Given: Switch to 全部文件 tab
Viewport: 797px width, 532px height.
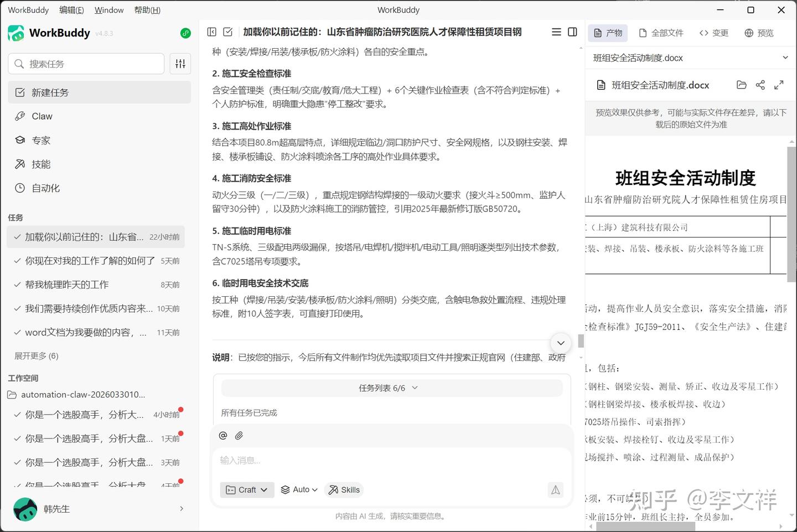Looking at the screenshot, I should [x=661, y=33].
